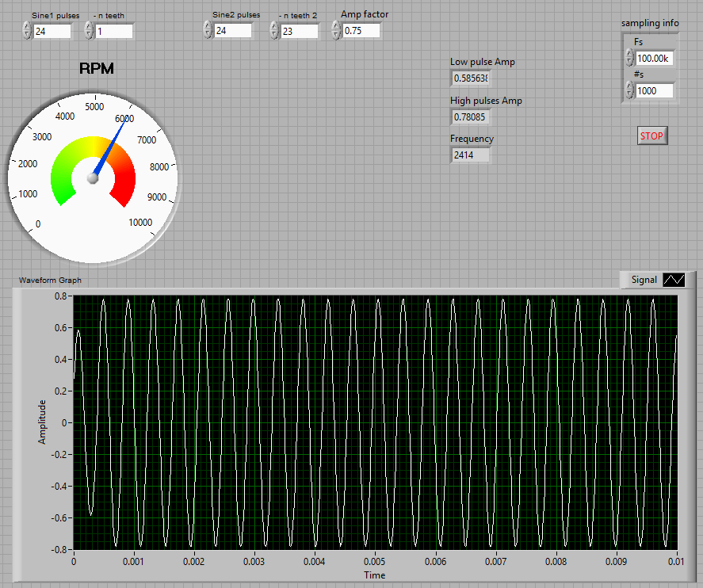The image size is (703, 588).
Task: Increment the Amp factor value
Action: pos(335,26)
